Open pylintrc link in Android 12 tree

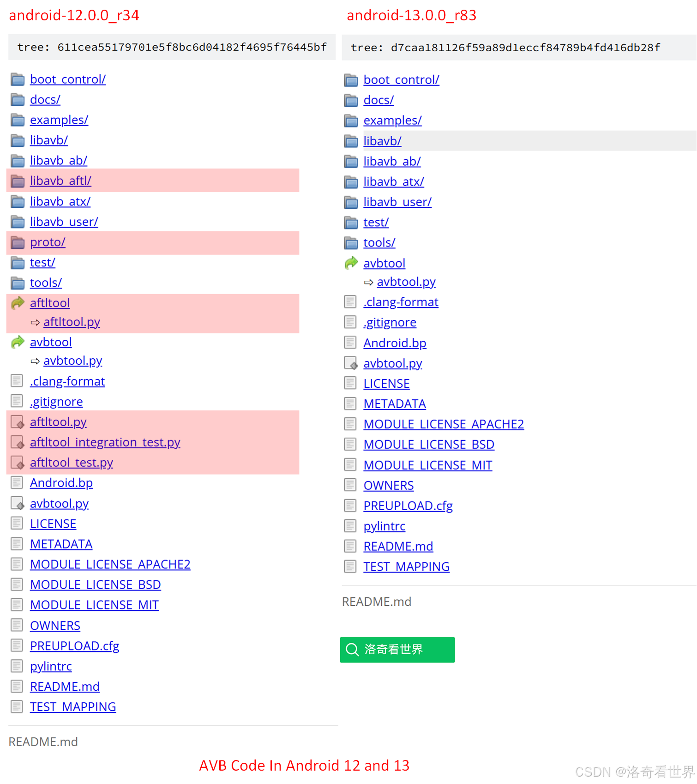point(51,667)
